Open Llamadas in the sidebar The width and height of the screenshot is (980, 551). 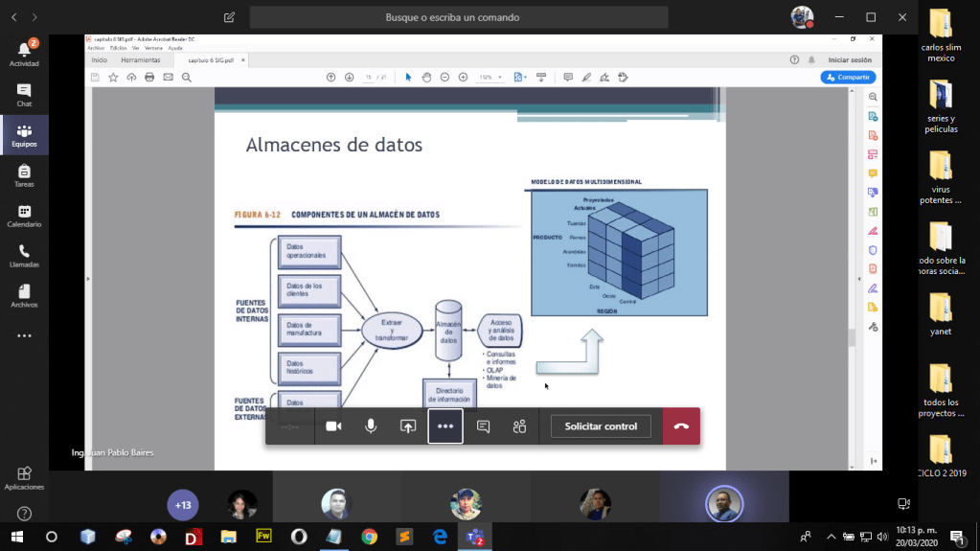[x=24, y=256]
